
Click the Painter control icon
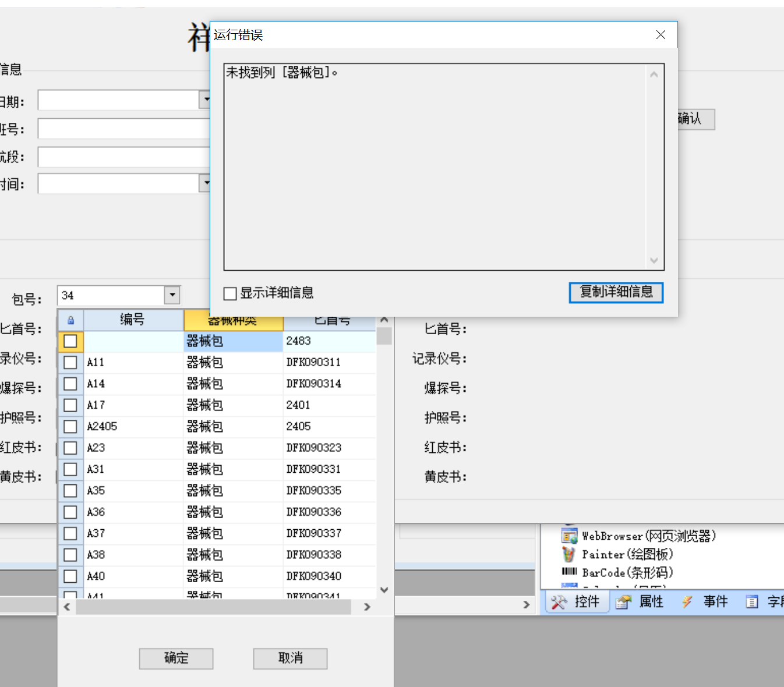pyautogui.click(x=568, y=554)
